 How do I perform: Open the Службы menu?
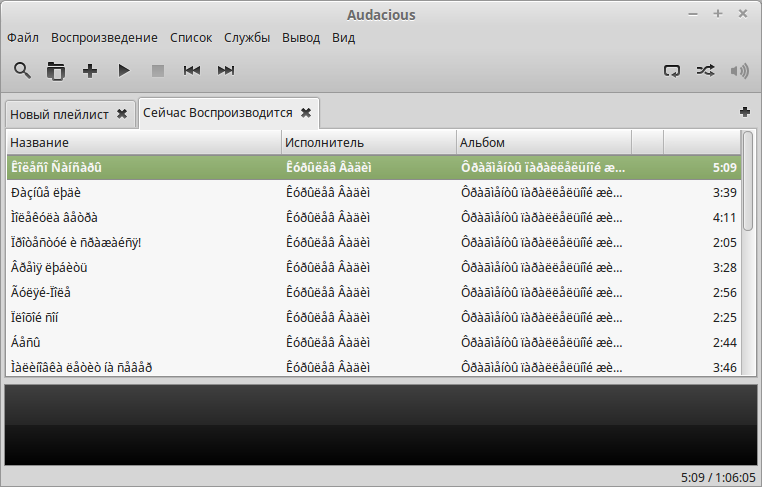(x=247, y=38)
